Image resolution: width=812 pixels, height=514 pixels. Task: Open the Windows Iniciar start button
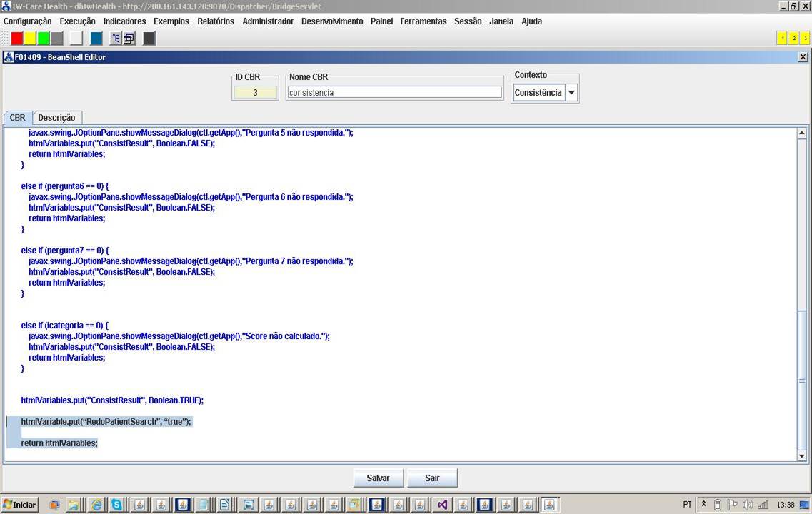[20, 505]
